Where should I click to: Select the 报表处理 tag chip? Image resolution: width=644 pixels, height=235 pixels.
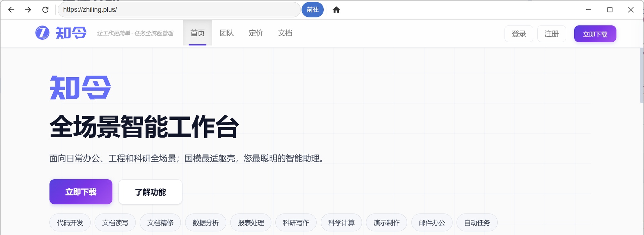tap(251, 223)
